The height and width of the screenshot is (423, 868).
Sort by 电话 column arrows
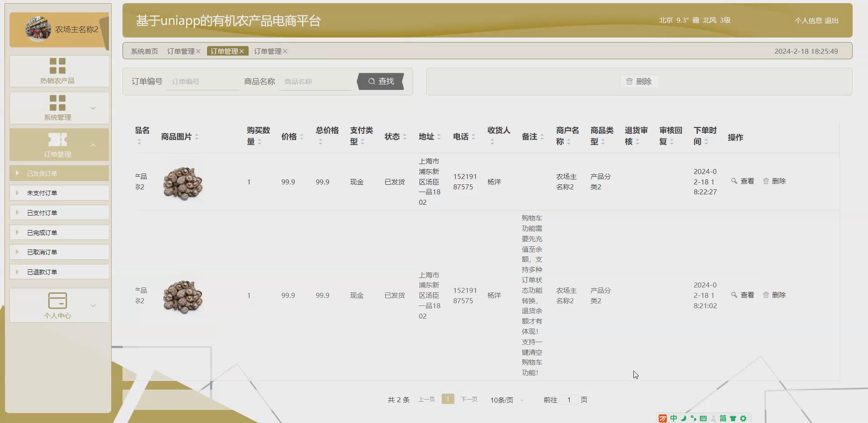click(x=473, y=136)
